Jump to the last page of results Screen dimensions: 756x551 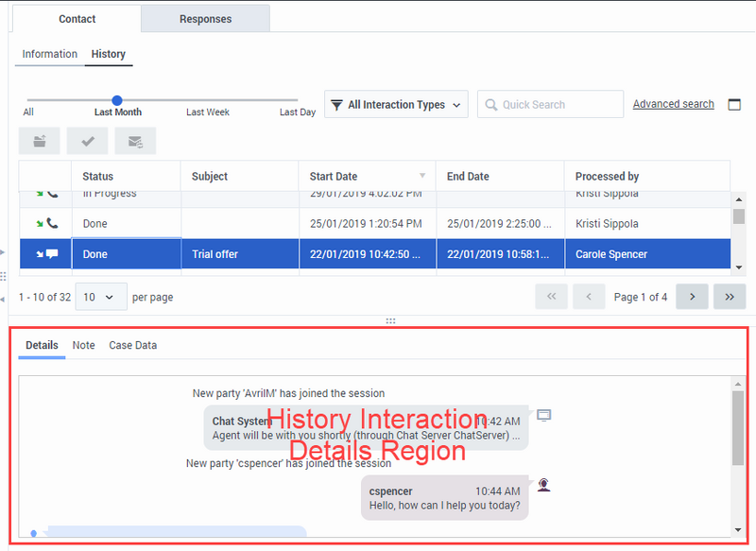[x=729, y=297]
